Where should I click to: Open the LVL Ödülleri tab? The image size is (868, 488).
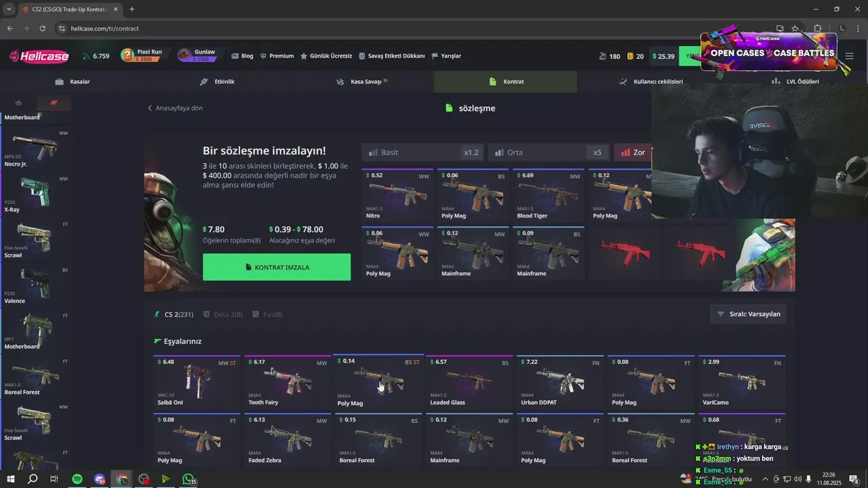(x=795, y=81)
